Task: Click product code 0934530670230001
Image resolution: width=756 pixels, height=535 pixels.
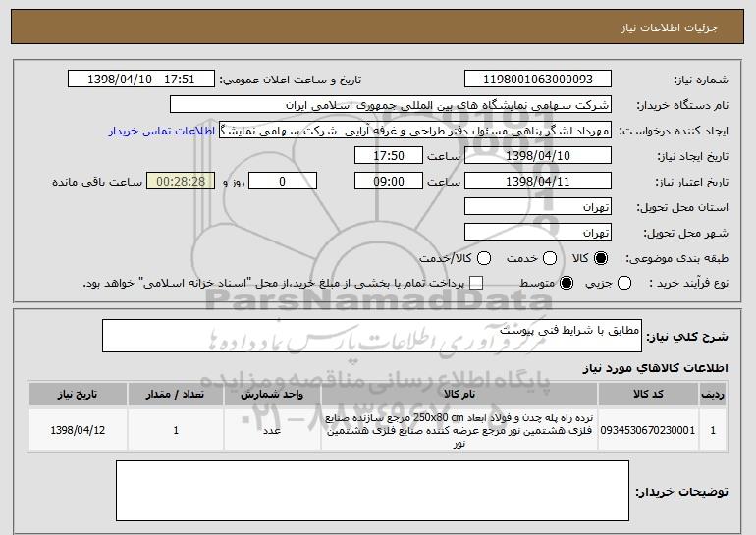Action: [x=648, y=430]
